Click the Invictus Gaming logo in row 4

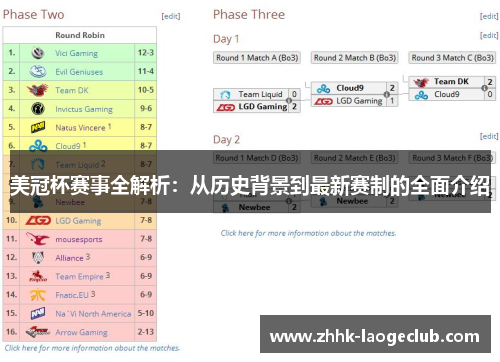click(38, 109)
